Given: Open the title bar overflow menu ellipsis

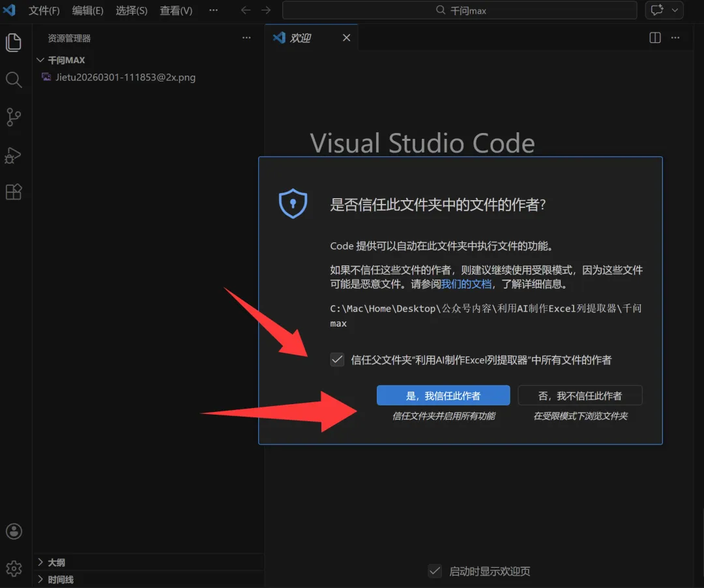Looking at the screenshot, I should (x=213, y=10).
